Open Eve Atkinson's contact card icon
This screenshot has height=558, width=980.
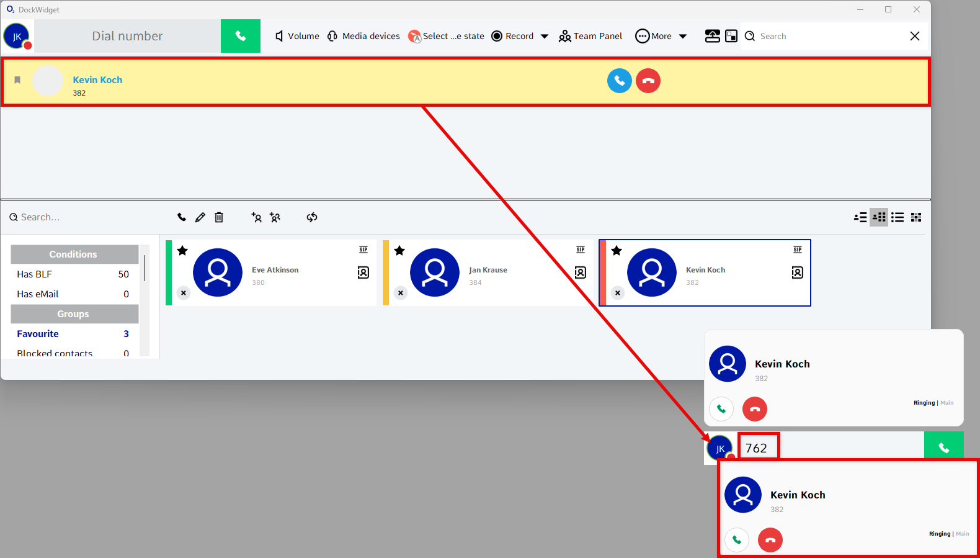pos(363,272)
